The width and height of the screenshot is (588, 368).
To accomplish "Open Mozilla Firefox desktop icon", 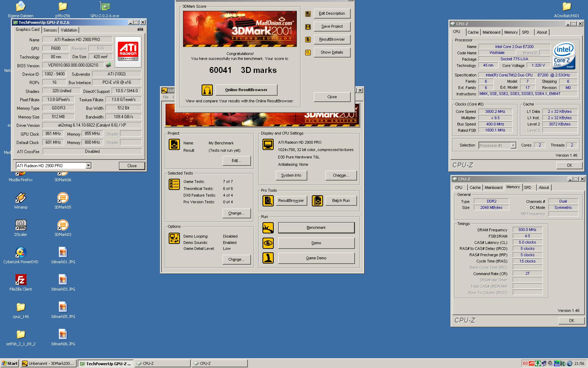I will (21, 175).
